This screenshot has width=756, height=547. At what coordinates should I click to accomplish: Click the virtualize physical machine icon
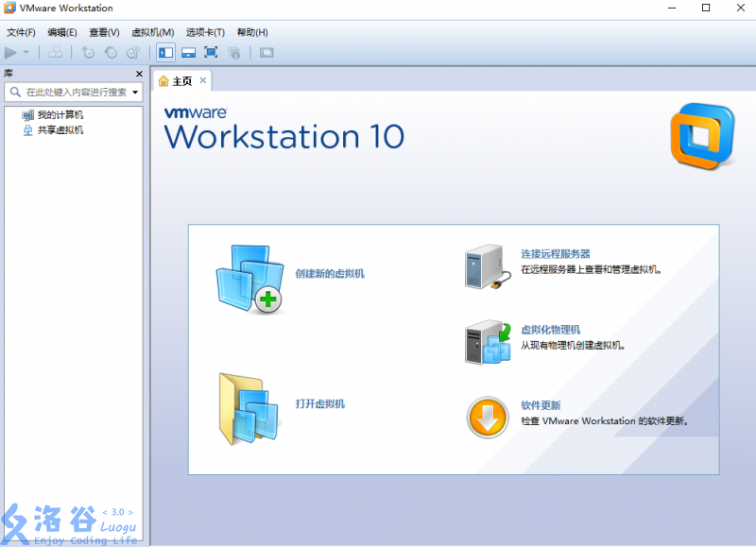pyautogui.click(x=488, y=342)
